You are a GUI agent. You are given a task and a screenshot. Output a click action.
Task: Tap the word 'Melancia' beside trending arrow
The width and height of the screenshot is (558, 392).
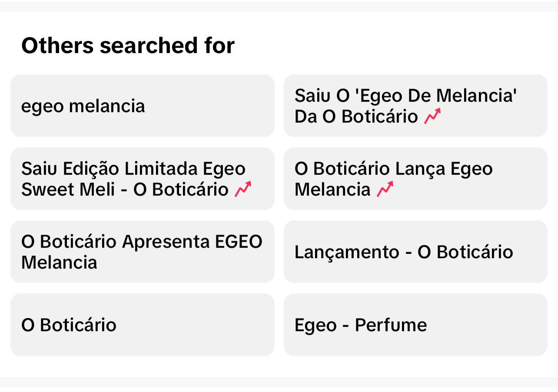[332, 189]
